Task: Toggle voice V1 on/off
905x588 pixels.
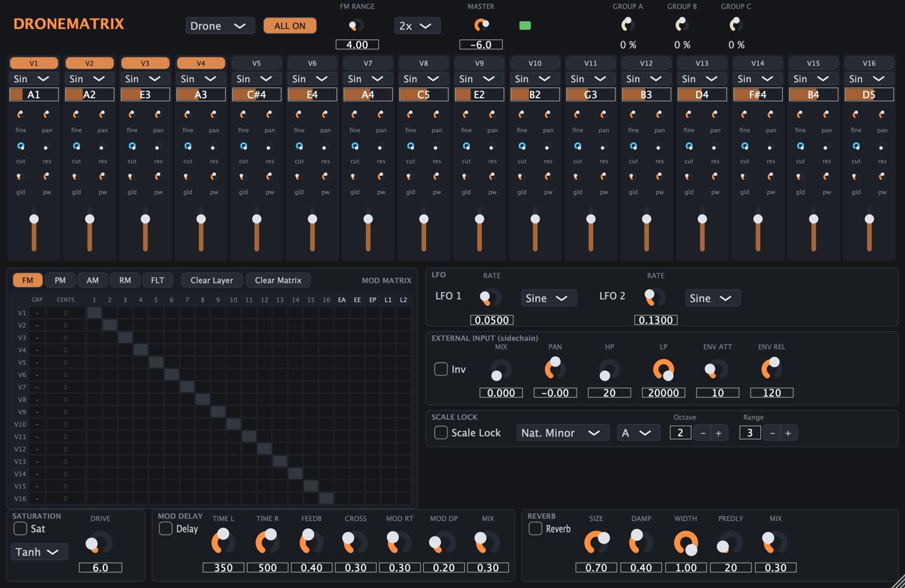Action: pyautogui.click(x=34, y=63)
